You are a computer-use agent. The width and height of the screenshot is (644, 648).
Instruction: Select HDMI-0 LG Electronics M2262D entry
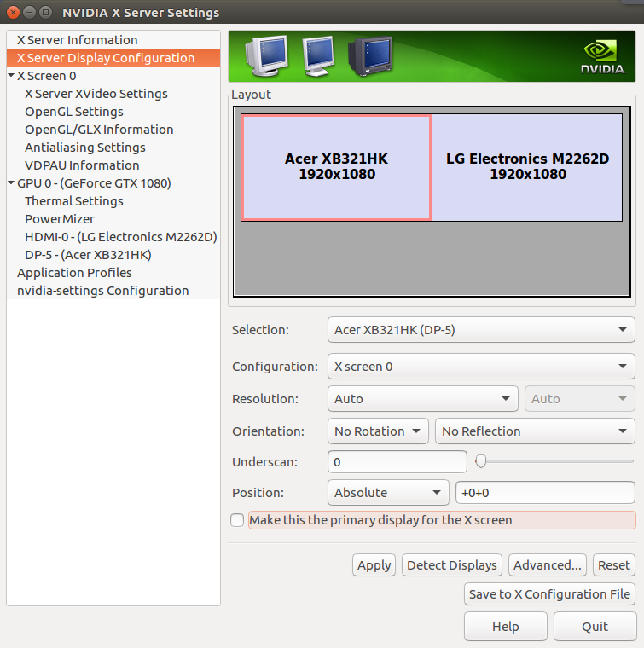pyautogui.click(x=121, y=237)
